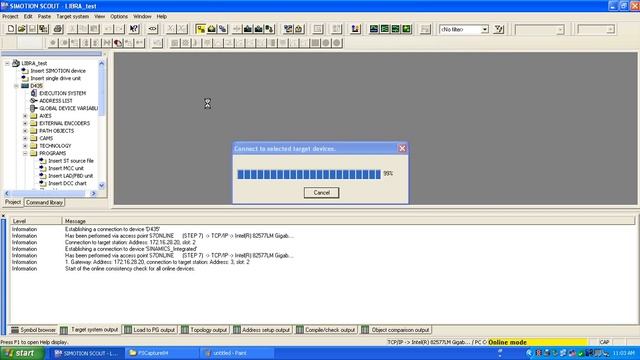Click the project tree horizontal scrollbar

point(50,193)
